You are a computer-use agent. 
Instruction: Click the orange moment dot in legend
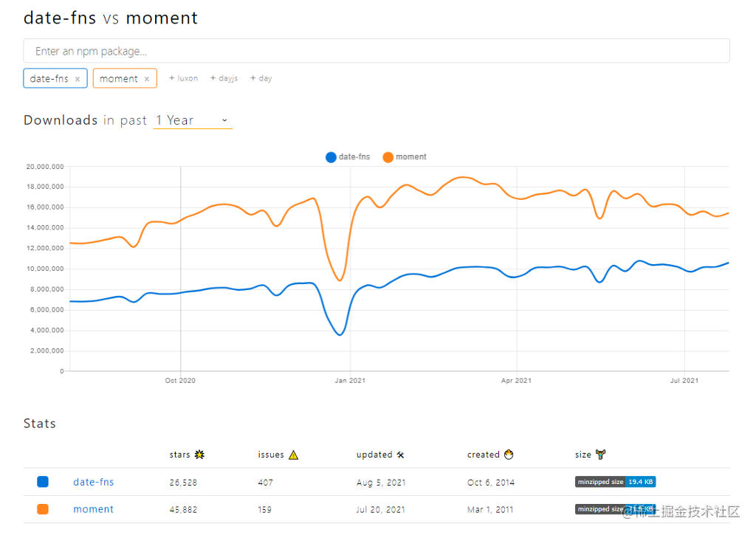388,156
